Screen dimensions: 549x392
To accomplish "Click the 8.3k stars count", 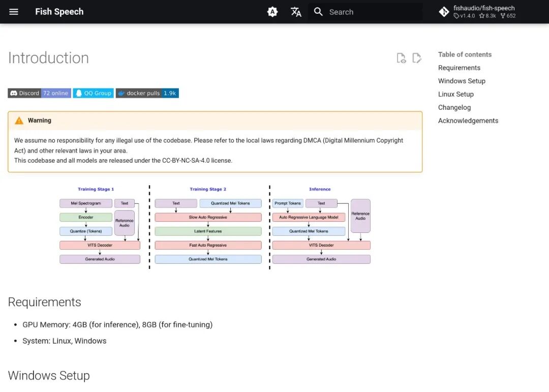I will pyautogui.click(x=487, y=16).
